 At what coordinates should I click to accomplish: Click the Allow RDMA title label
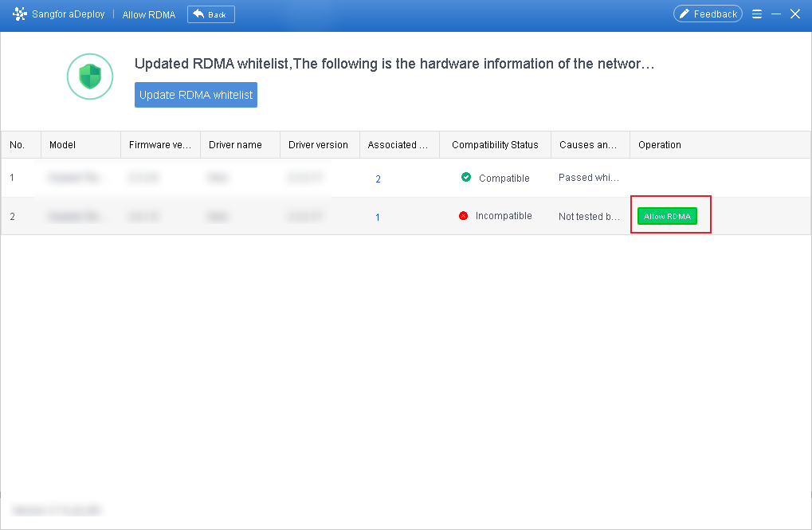(149, 14)
